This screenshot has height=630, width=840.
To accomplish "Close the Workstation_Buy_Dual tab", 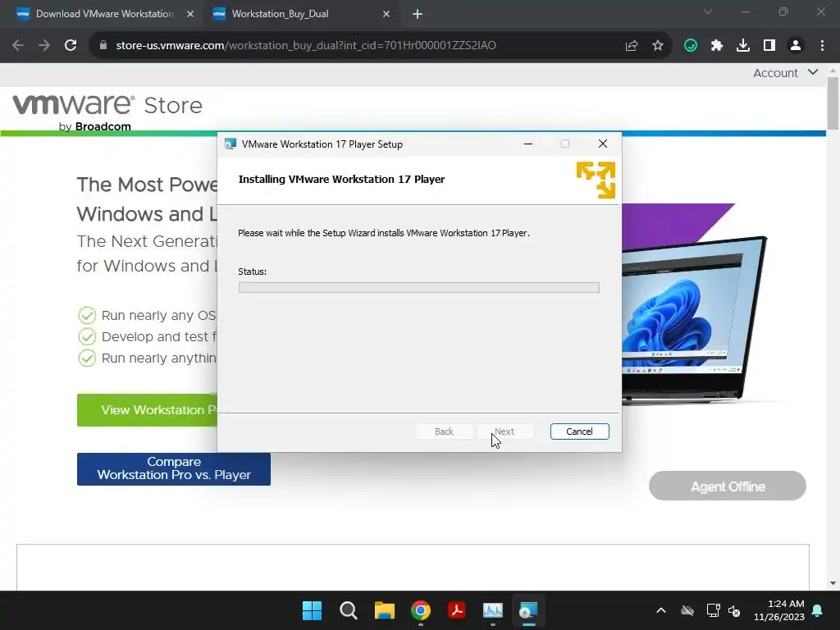I will tap(386, 14).
